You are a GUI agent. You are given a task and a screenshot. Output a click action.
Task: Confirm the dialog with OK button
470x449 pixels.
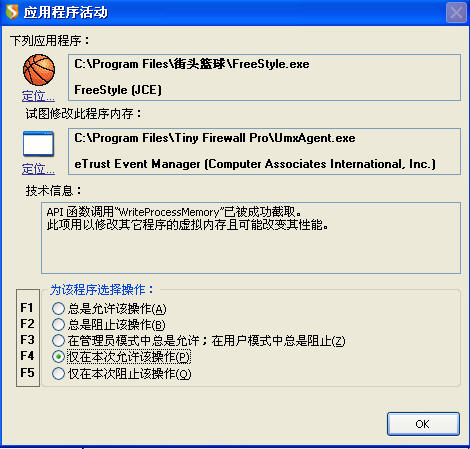pos(423,424)
